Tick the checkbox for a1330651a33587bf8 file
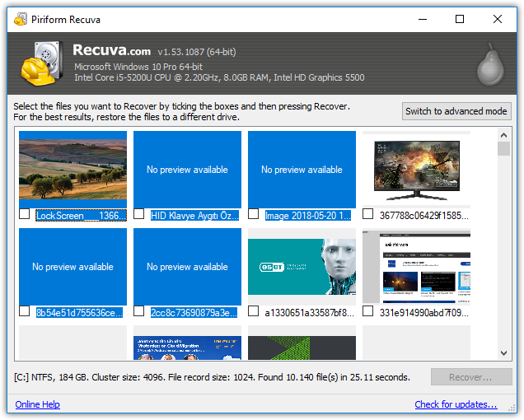The image size is (524, 420). tap(253, 311)
